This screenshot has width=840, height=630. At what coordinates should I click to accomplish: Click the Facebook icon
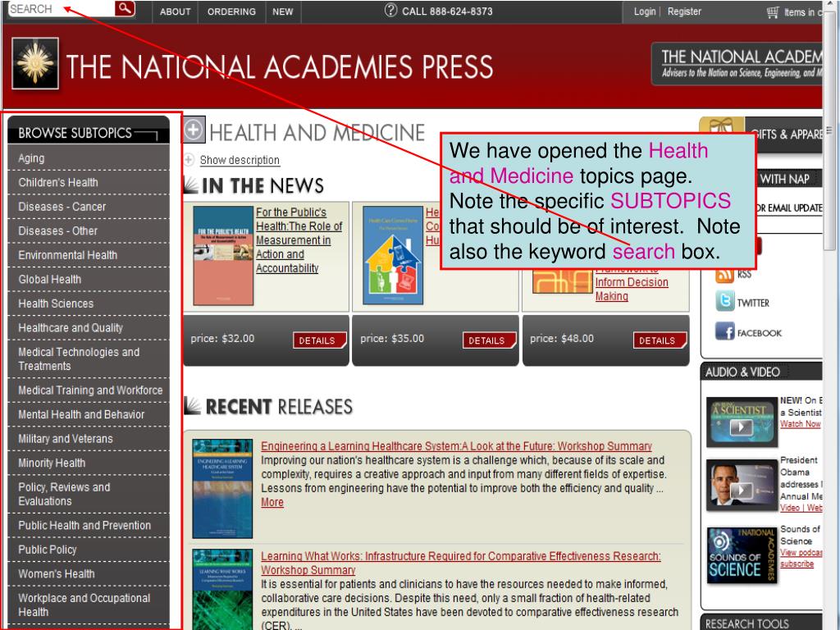(725, 331)
